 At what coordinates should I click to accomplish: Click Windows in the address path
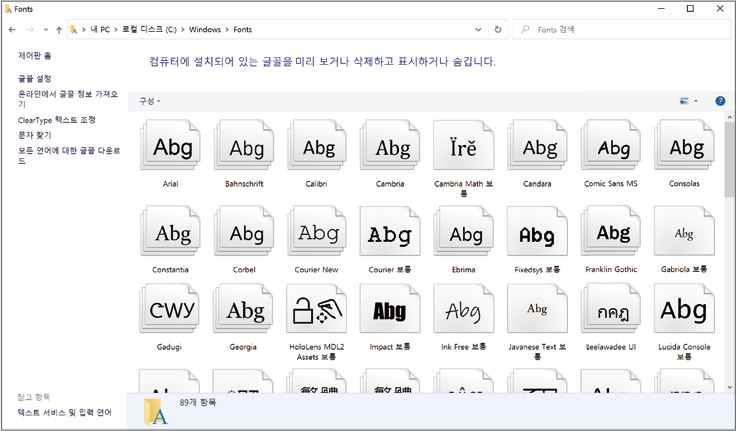[205, 30]
